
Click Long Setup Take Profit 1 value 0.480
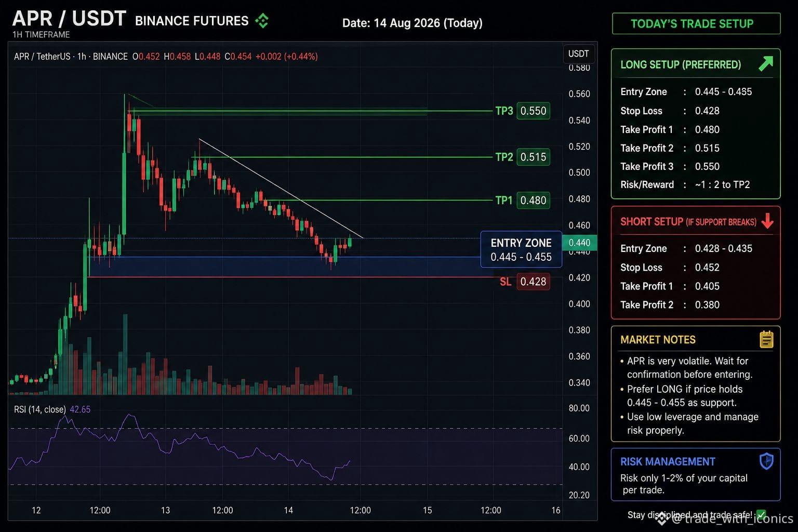(x=707, y=129)
